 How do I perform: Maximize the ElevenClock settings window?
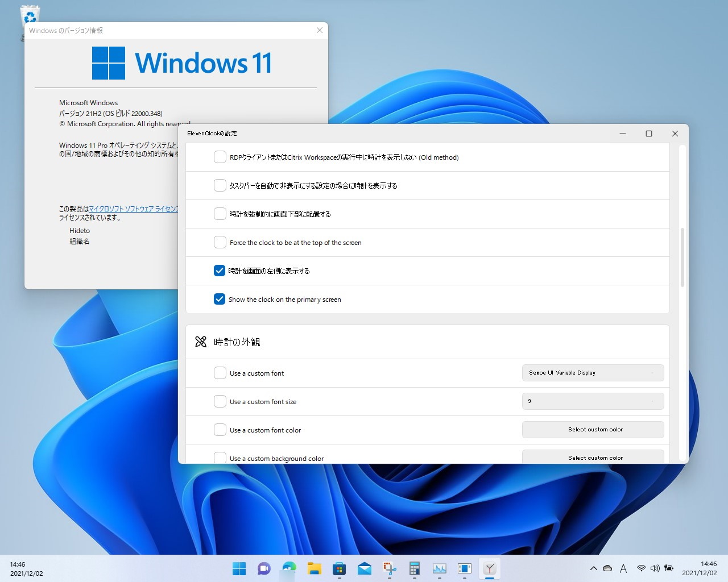[649, 134]
